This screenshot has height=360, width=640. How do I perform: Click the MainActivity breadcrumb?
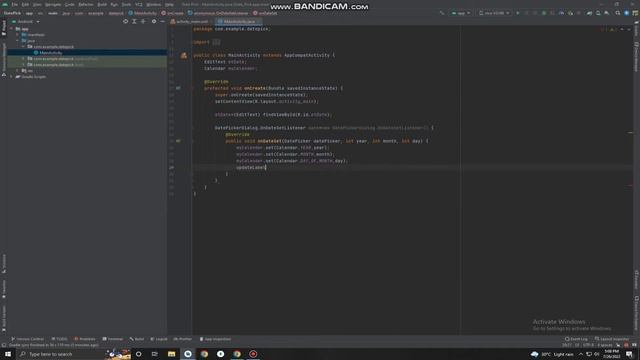pyautogui.click(x=142, y=13)
